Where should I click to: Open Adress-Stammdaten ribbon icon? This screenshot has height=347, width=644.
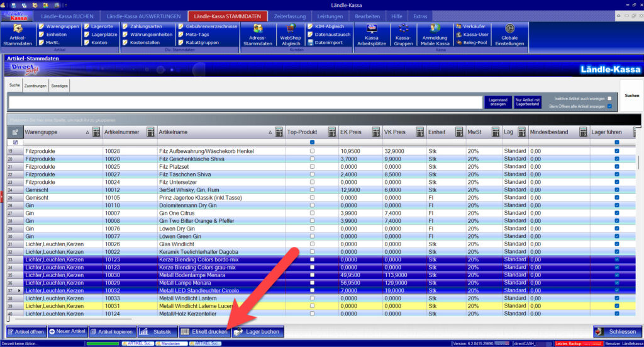click(257, 35)
